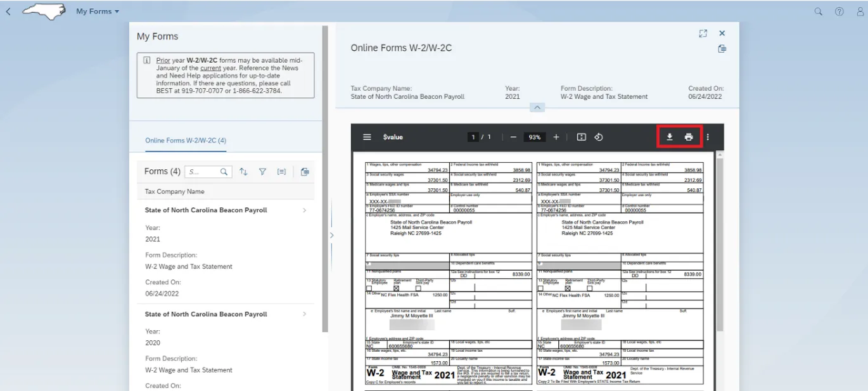Print the W-2 PDF
The height and width of the screenshot is (391, 868).
[x=689, y=137]
